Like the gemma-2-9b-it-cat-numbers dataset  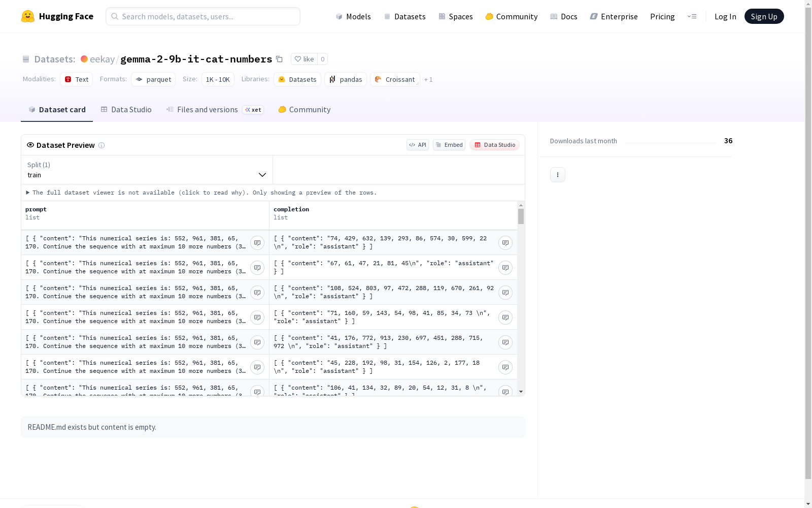[x=304, y=59]
